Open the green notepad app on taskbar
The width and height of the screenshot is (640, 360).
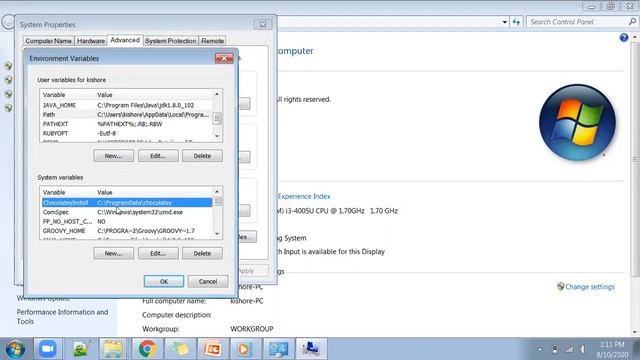pyautogui.click(x=81, y=349)
